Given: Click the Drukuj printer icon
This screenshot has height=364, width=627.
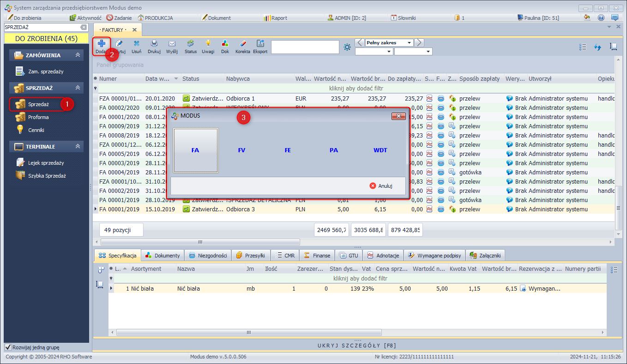Looking at the screenshot, I should 154,46.
